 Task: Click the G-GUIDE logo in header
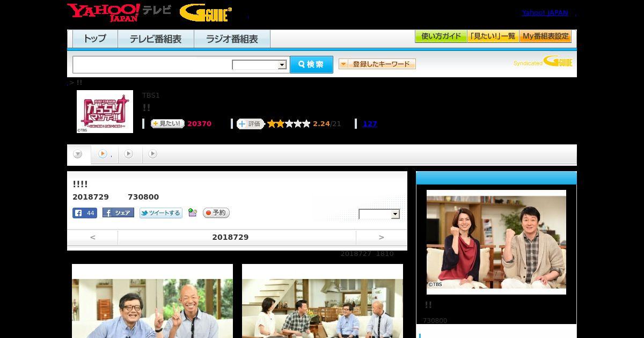tap(206, 13)
